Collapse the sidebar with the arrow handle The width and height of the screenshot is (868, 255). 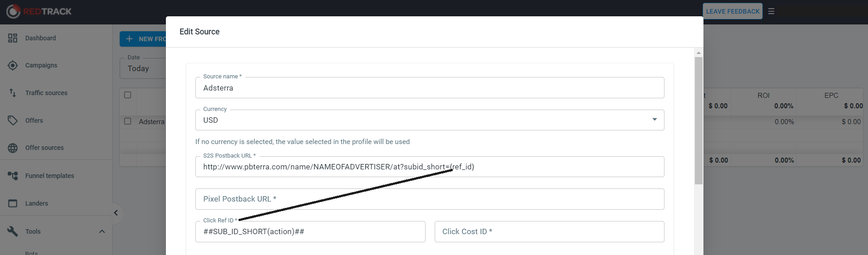pos(116,213)
